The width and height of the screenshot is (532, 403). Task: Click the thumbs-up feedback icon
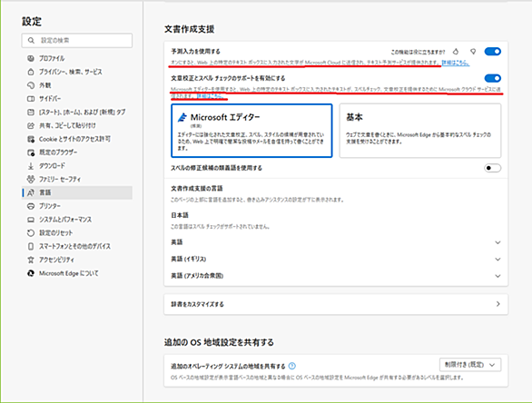pos(456,52)
